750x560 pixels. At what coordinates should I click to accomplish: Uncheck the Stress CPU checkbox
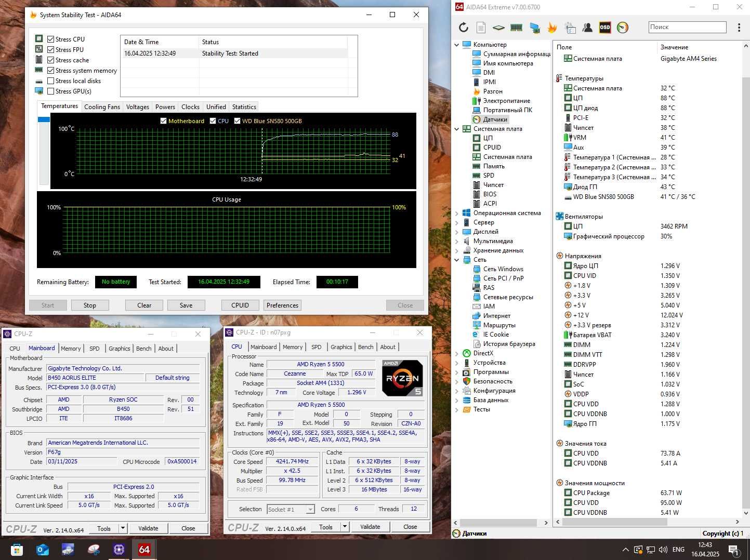(50, 39)
